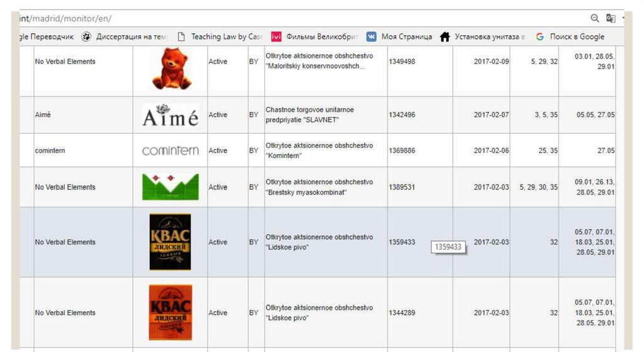Click the address bar URL madrid/monitor/en/
The image size is (644, 361).
(x=65, y=18)
